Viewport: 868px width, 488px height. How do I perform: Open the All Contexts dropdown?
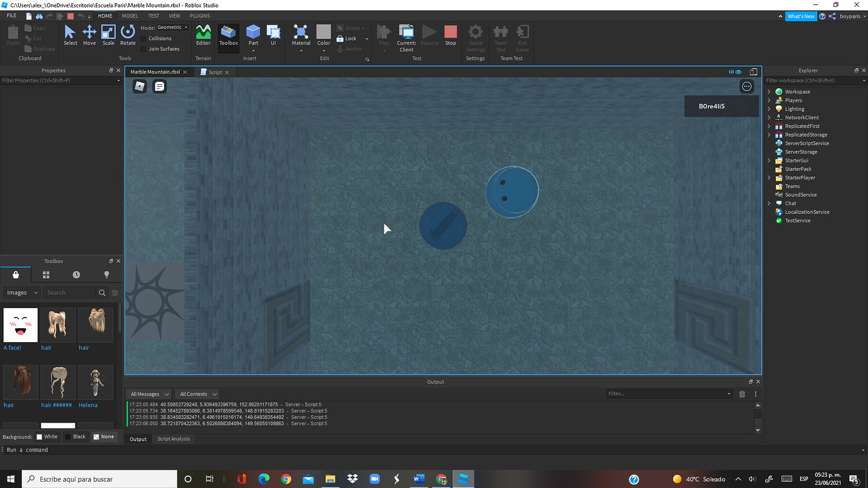click(197, 394)
